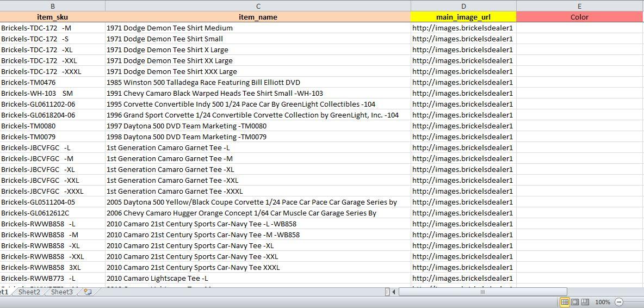Switch to Page Break Preview view

coord(585,302)
